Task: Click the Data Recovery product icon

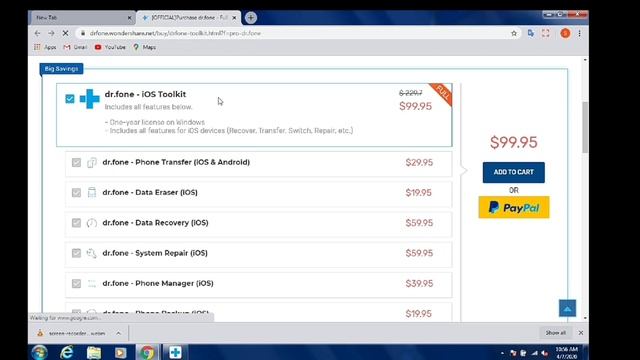Action: tap(92, 223)
